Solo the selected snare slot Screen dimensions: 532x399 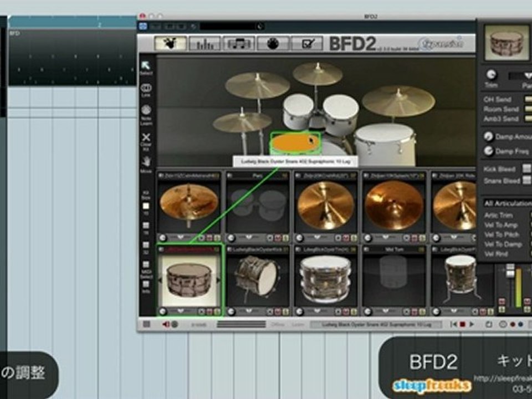point(217,311)
